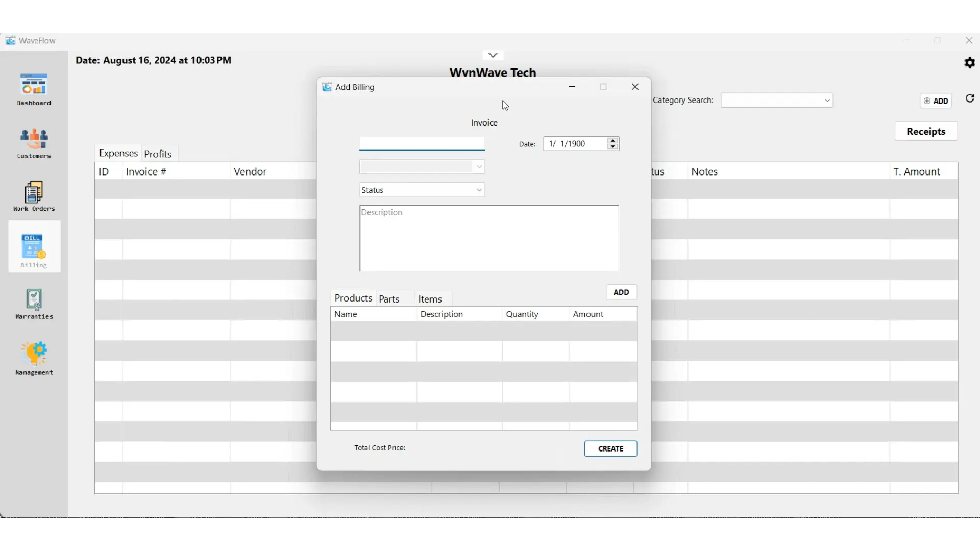
Task: Toggle the Expenses view
Action: (118, 153)
